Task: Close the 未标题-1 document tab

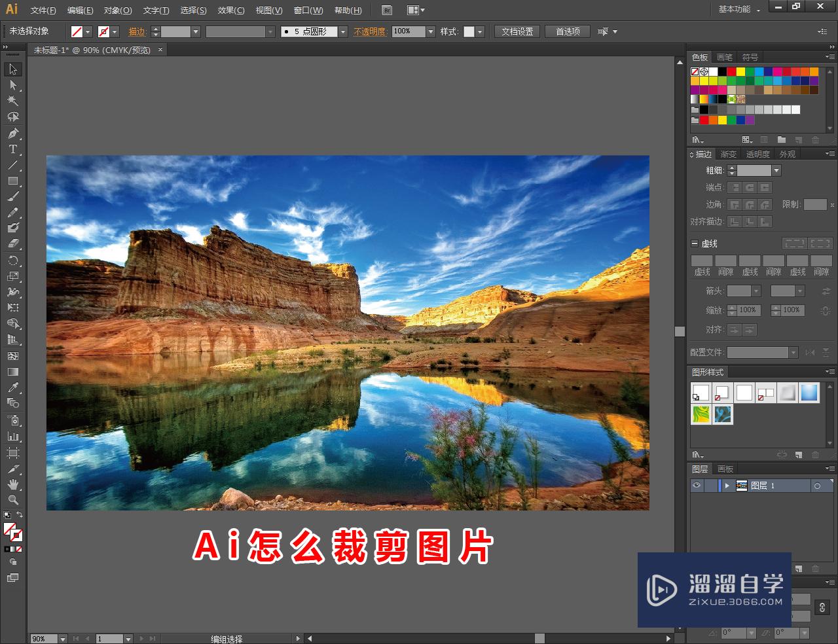Action: (x=160, y=50)
